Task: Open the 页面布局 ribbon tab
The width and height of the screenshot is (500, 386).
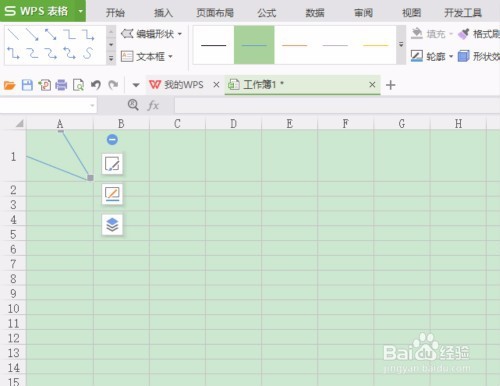Action: pyautogui.click(x=215, y=13)
